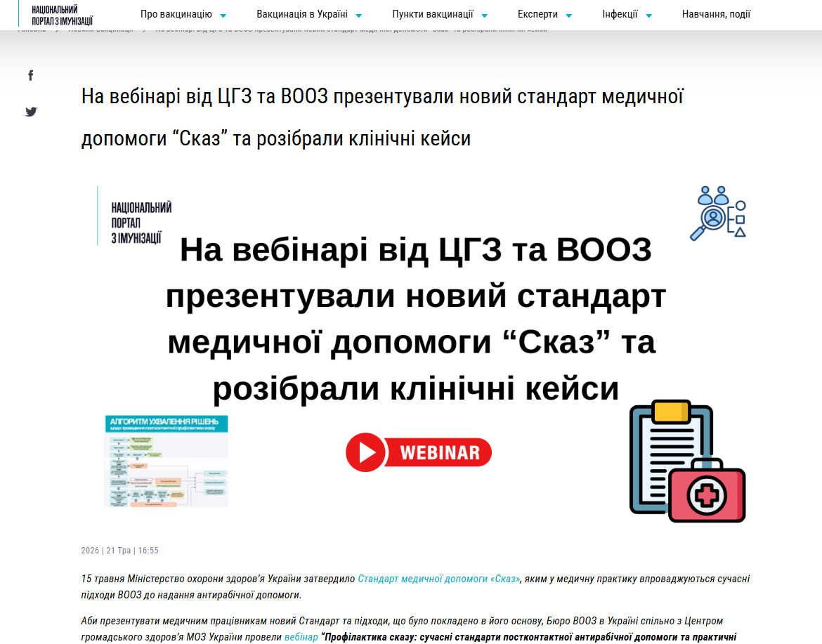822x644 pixels.
Task: Go to Навчання, події section
Action: (x=716, y=14)
